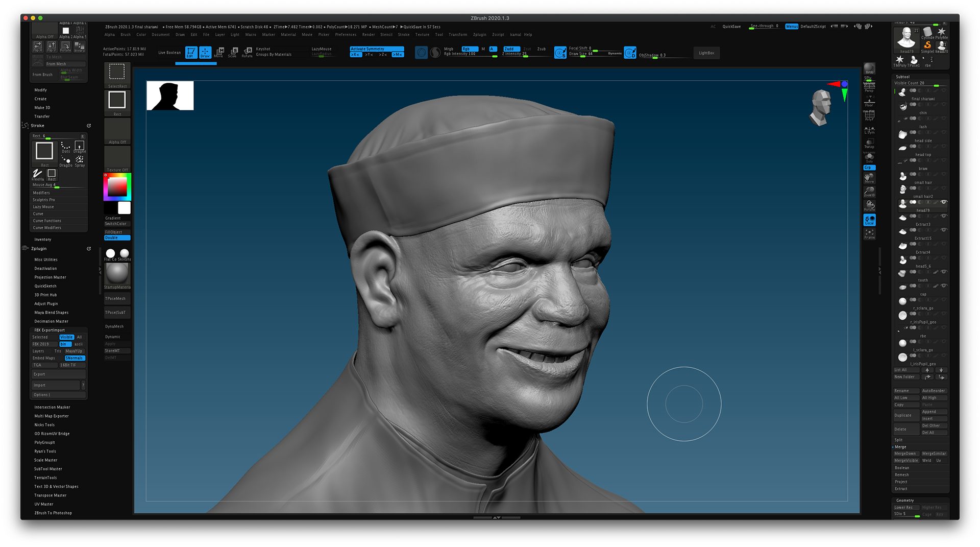
Task: Enable Solo mode button
Action: [x=869, y=158]
